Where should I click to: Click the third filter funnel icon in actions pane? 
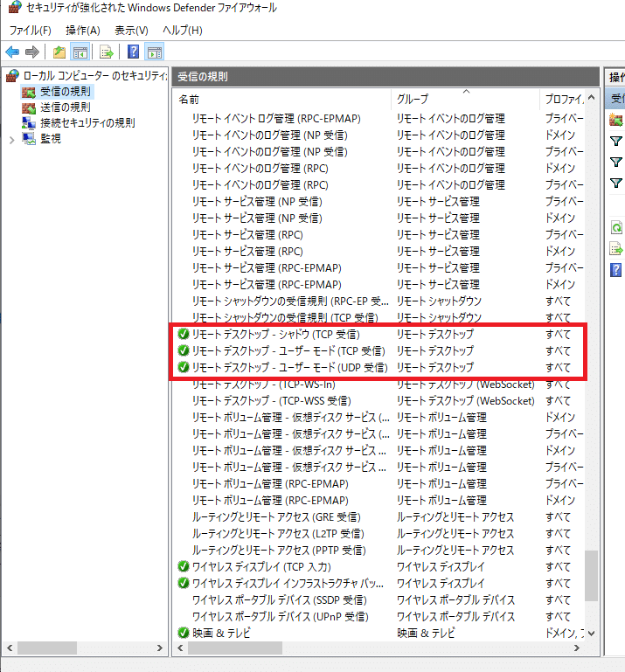tap(616, 183)
